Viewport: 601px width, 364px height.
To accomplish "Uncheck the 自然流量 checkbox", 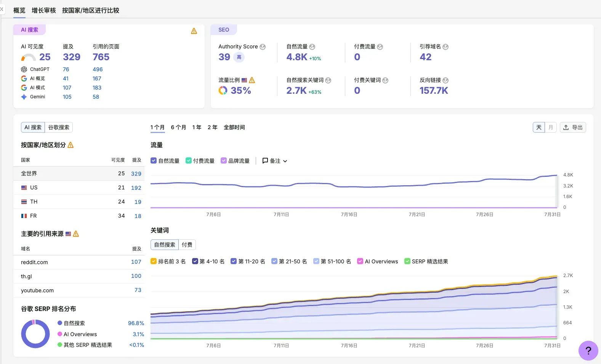I will click(154, 160).
